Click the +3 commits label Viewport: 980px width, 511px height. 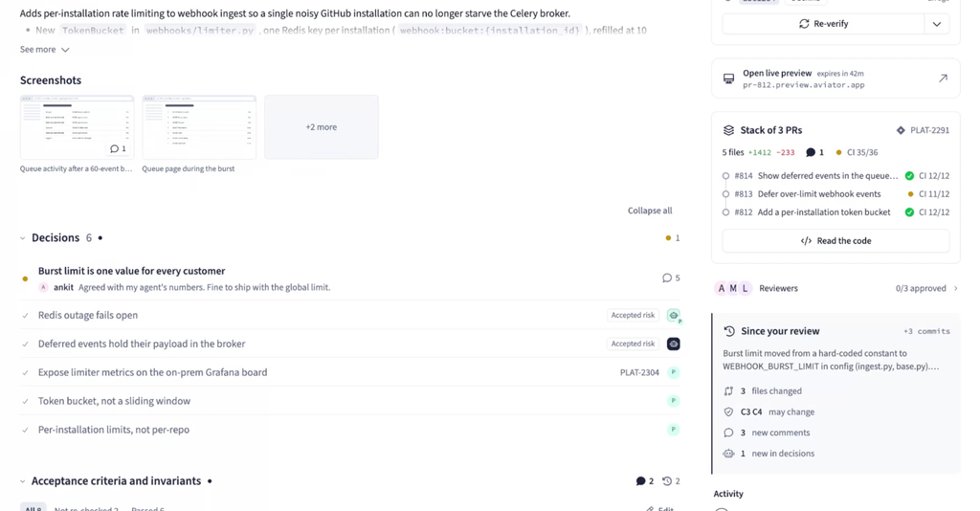pos(926,331)
